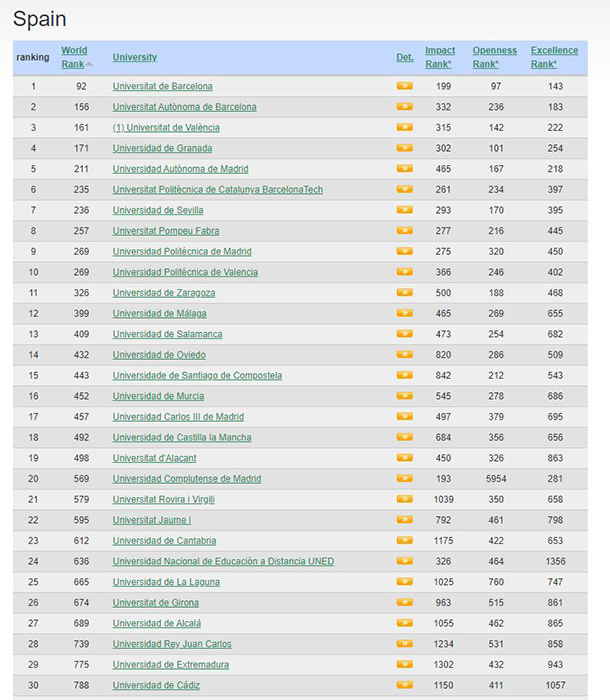Click the University column header
The height and width of the screenshot is (700, 610).
134,57
